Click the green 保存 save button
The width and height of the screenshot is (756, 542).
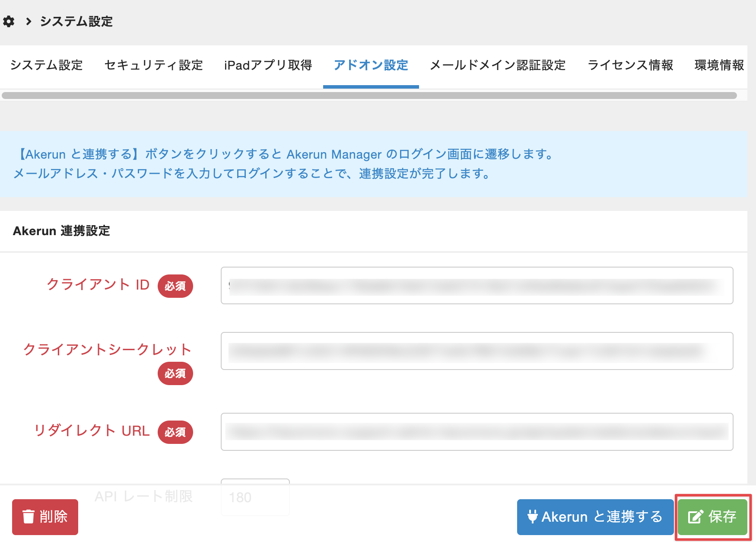click(x=712, y=517)
